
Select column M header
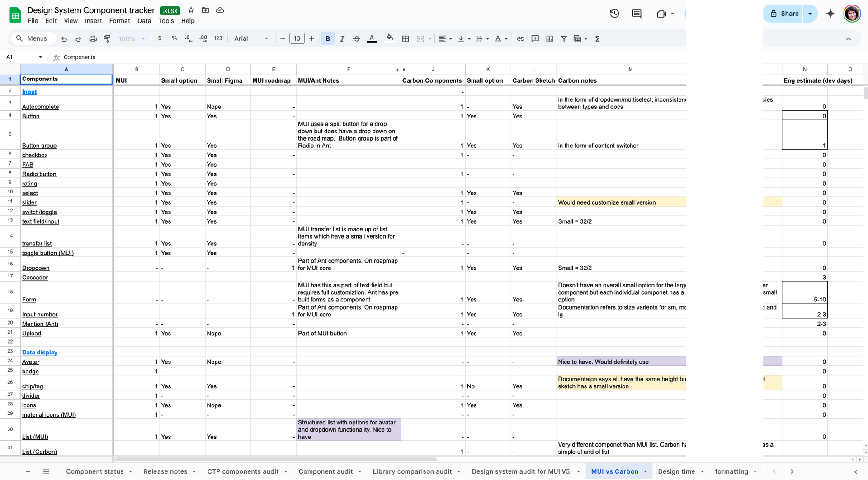(x=630, y=69)
